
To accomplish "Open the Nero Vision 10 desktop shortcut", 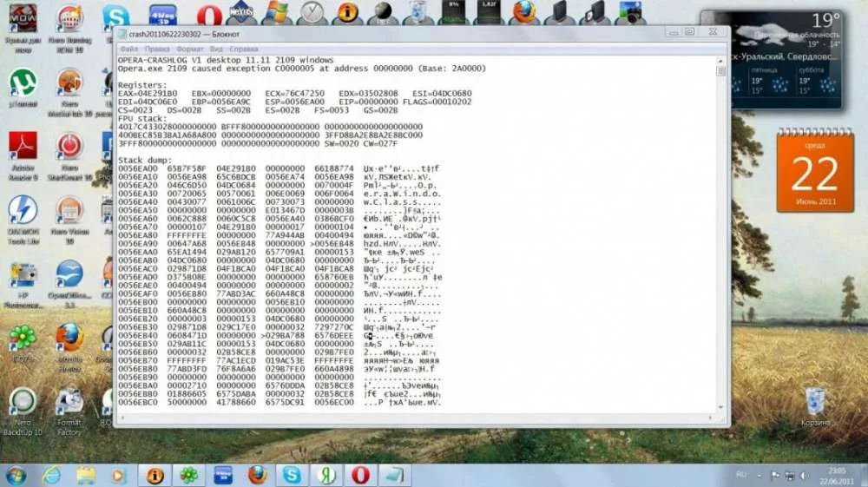I will [x=69, y=220].
